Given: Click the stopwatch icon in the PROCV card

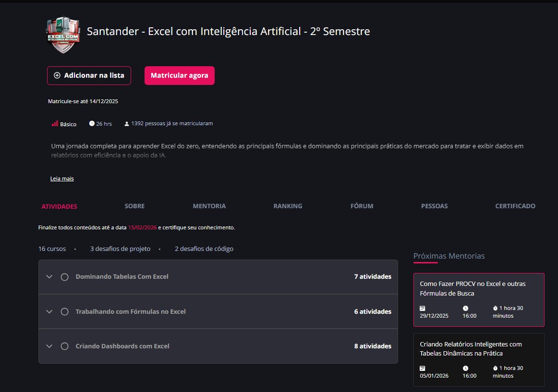Looking at the screenshot, I should (x=495, y=308).
